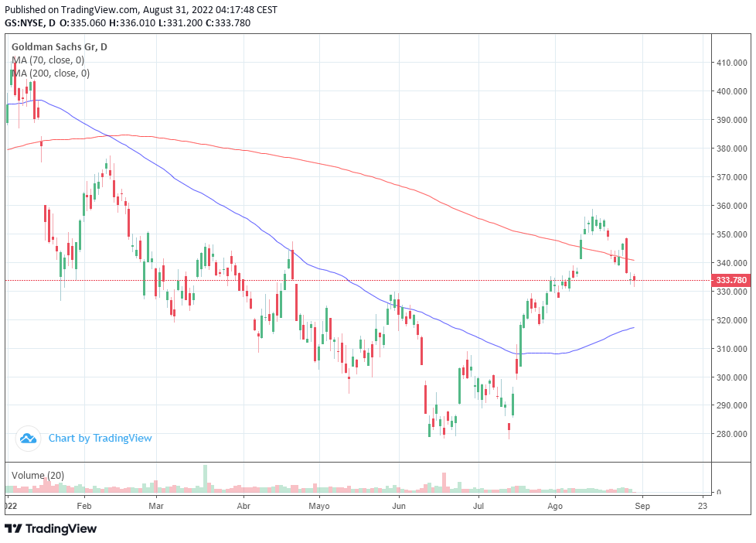Click the 390.000 price axis label
Viewport: 756px width, 543px height.
click(731, 120)
